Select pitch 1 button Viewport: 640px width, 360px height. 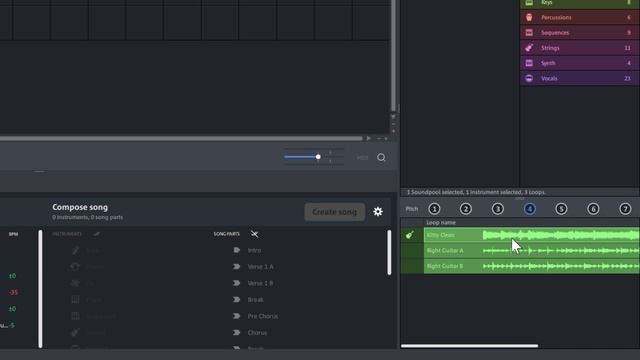click(x=434, y=209)
